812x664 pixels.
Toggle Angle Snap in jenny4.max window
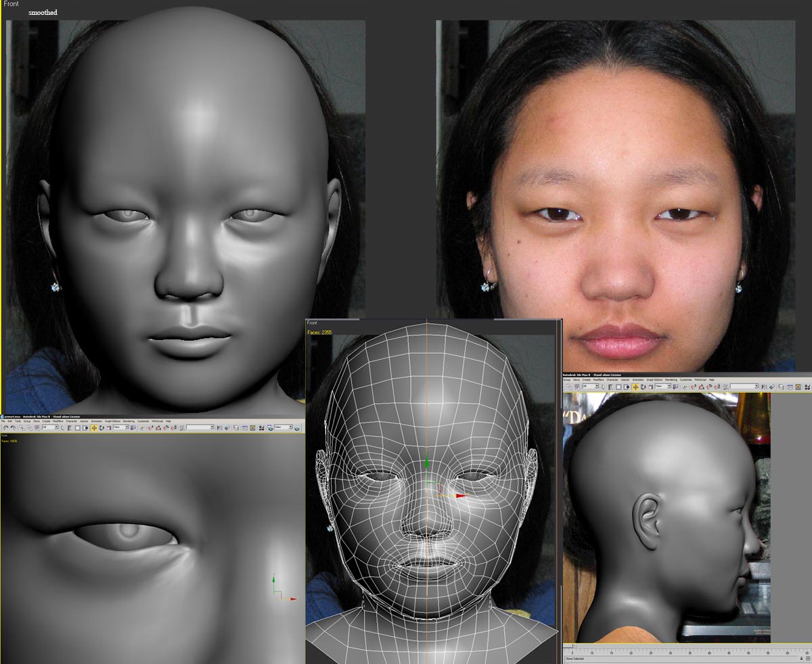coord(158,428)
